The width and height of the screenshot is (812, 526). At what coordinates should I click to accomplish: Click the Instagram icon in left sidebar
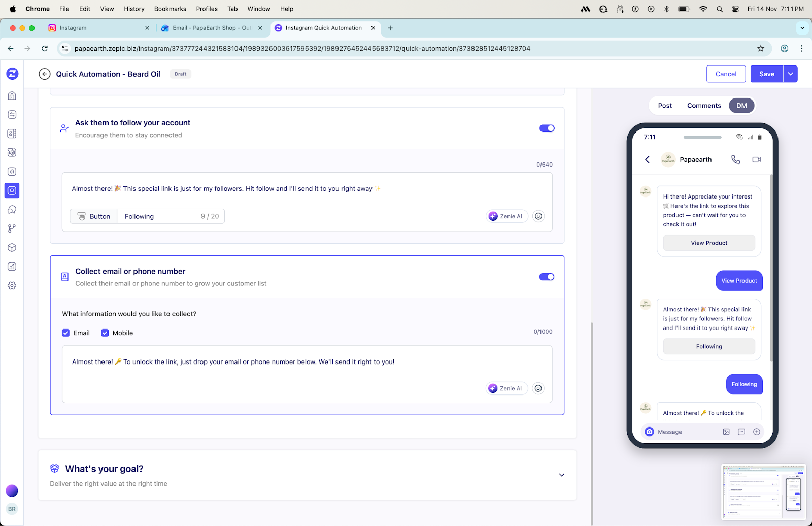(12, 190)
